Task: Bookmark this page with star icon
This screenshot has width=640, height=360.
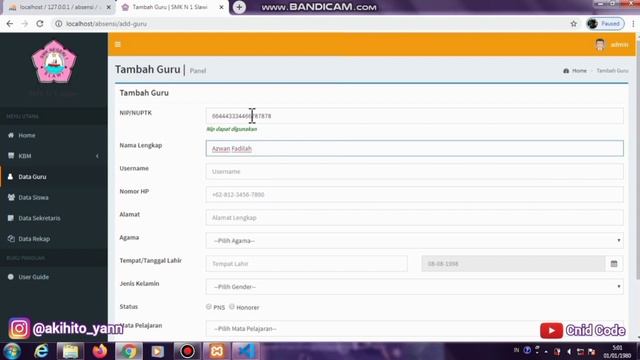Action: coord(573,24)
